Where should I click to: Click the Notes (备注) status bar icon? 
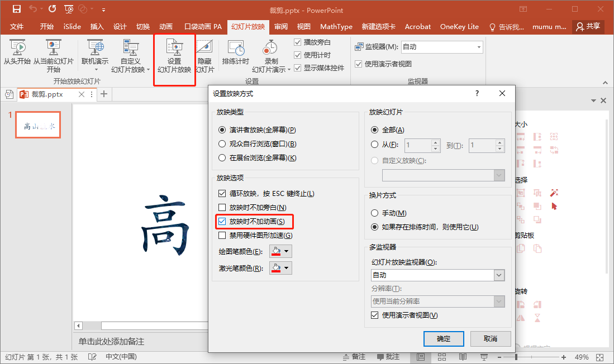[354, 357]
